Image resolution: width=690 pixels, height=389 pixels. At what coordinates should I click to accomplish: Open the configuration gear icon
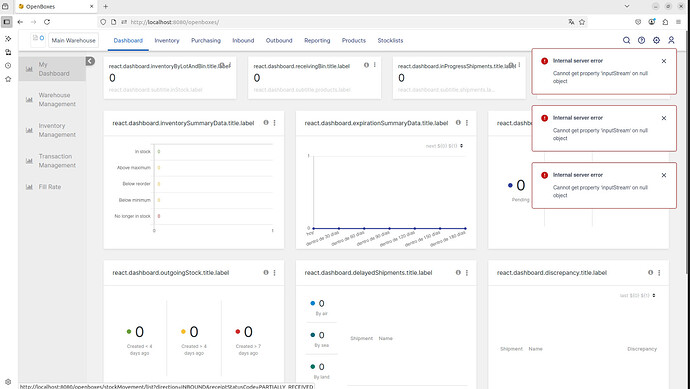[656, 40]
